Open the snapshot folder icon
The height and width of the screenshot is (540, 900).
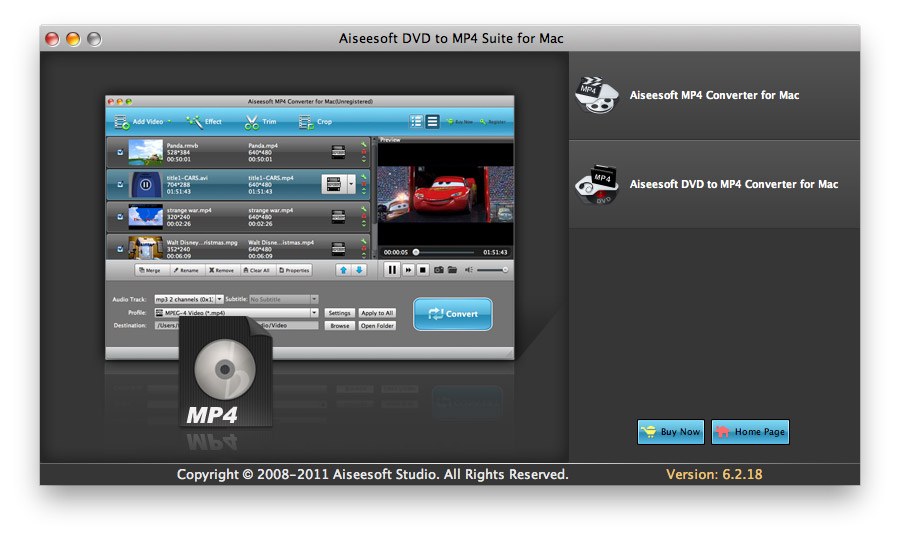(x=452, y=270)
